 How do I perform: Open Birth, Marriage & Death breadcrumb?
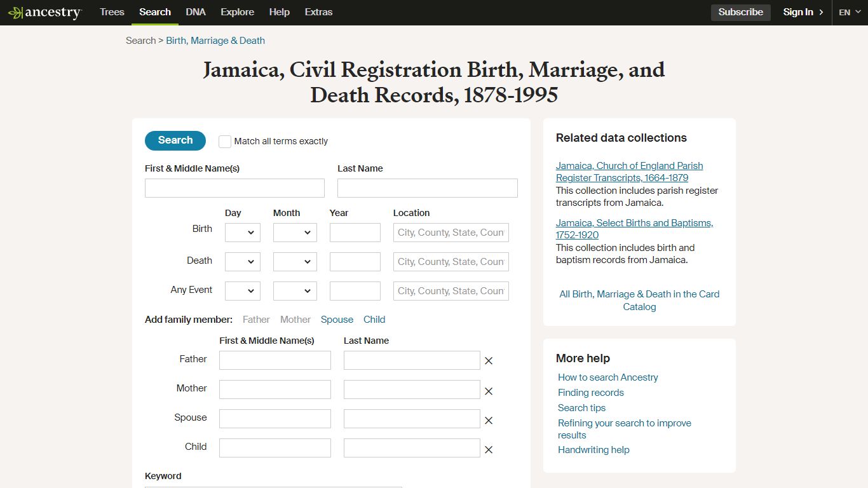pyautogui.click(x=215, y=41)
